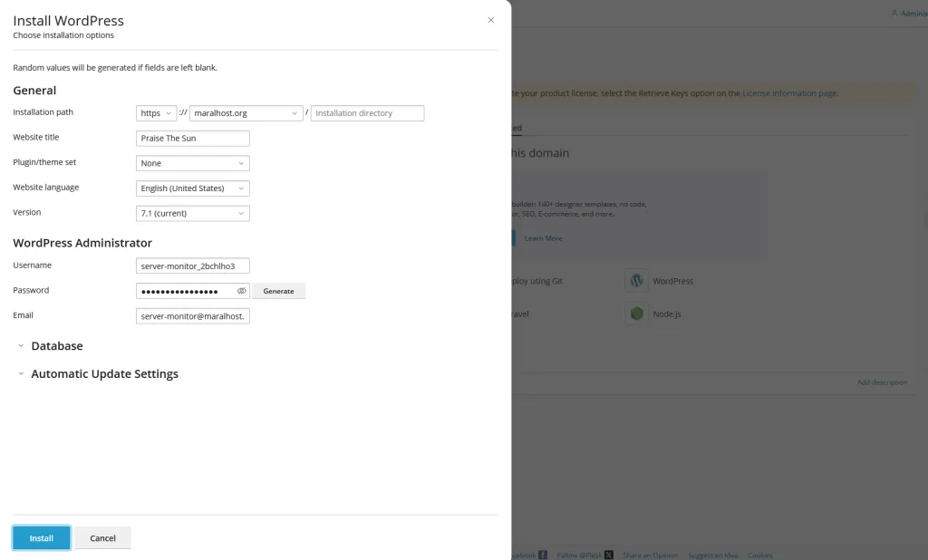Screen dimensions: 928x560
Task: Click the Install button
Action: [42, 538]
